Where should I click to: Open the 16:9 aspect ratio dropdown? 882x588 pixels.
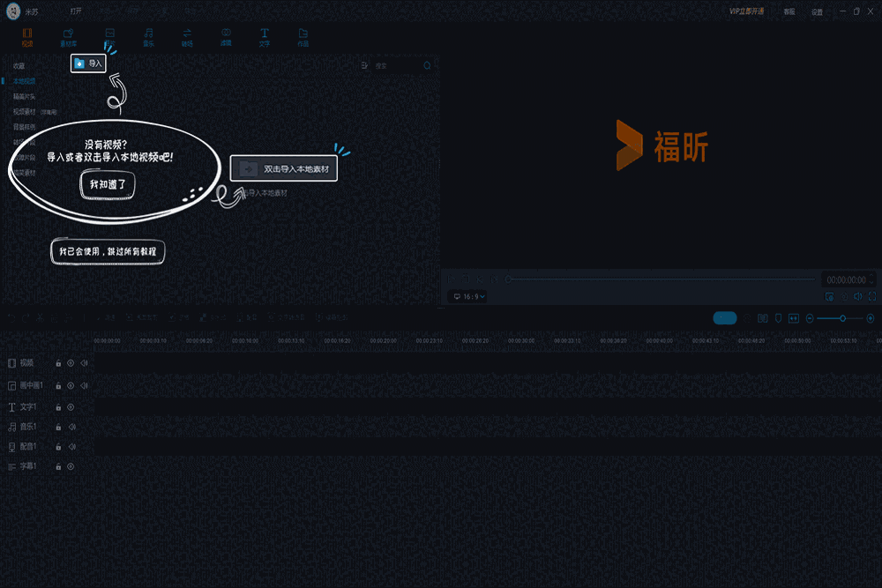(x=469, y=296)
